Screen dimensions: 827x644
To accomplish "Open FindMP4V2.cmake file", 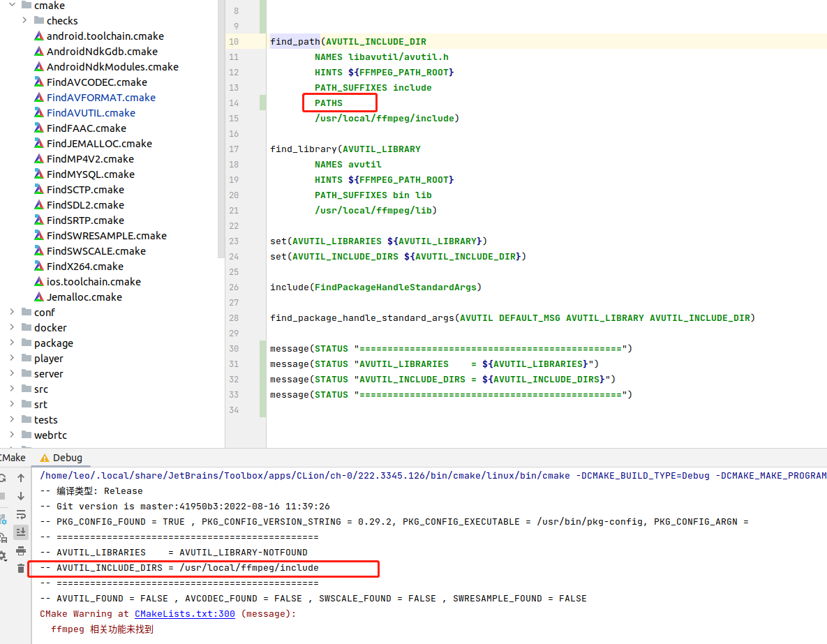I will click(x=90, y=159).
